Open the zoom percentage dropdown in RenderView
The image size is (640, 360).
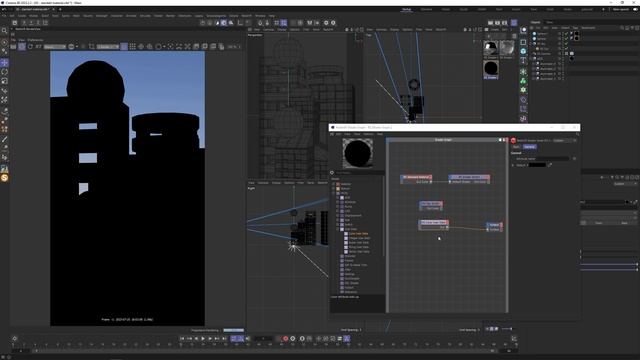(234, 47)
